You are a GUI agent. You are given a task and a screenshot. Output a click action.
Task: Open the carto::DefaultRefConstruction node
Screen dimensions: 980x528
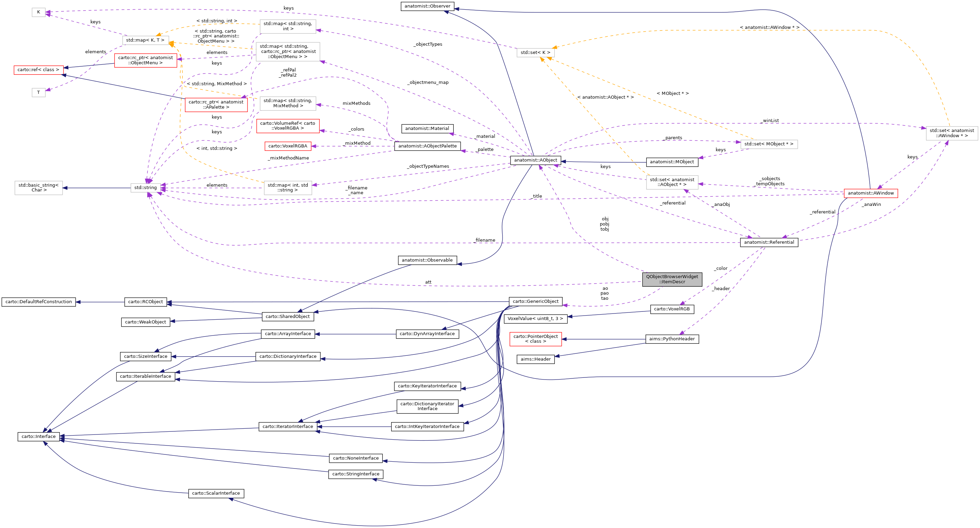(x=38, y=302)
